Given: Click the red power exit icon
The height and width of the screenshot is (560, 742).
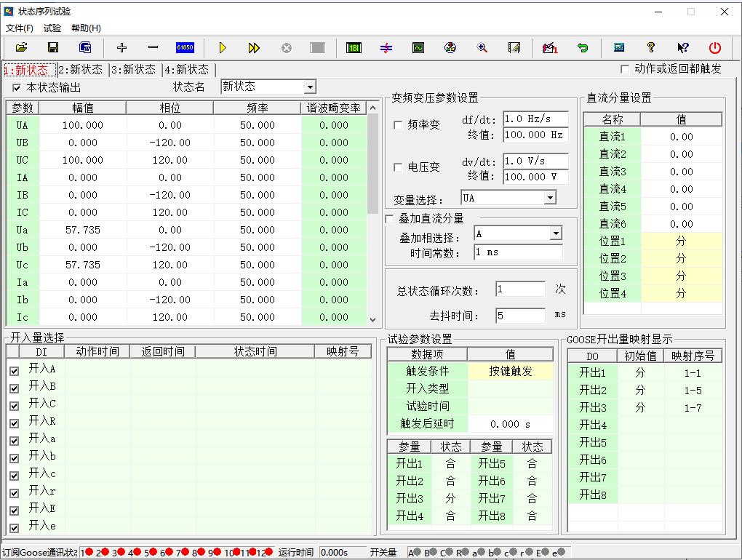Looking at the screenshot, I should [x=715, y=48].
